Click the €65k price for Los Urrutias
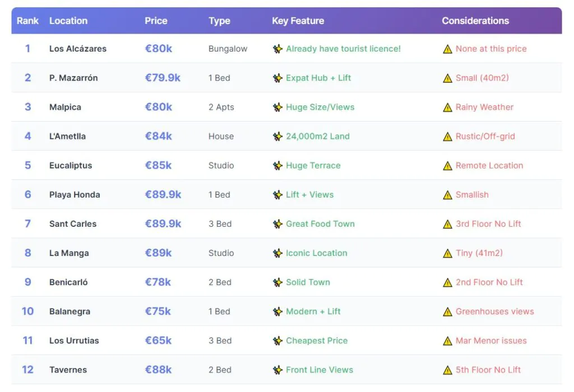This screenshot has width=574, height=392. click(x=158, y=340)
